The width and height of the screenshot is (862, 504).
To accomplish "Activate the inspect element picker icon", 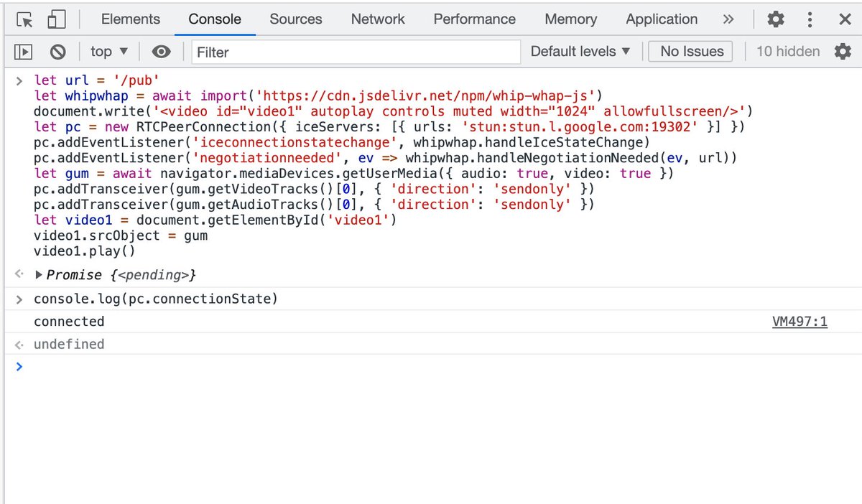I will click(24, 19).
